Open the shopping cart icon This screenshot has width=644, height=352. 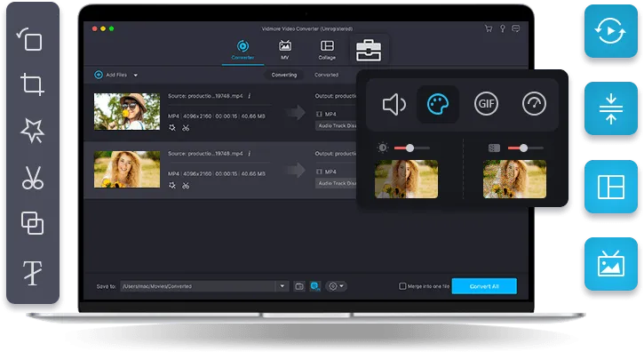click(x=489, y=28)
